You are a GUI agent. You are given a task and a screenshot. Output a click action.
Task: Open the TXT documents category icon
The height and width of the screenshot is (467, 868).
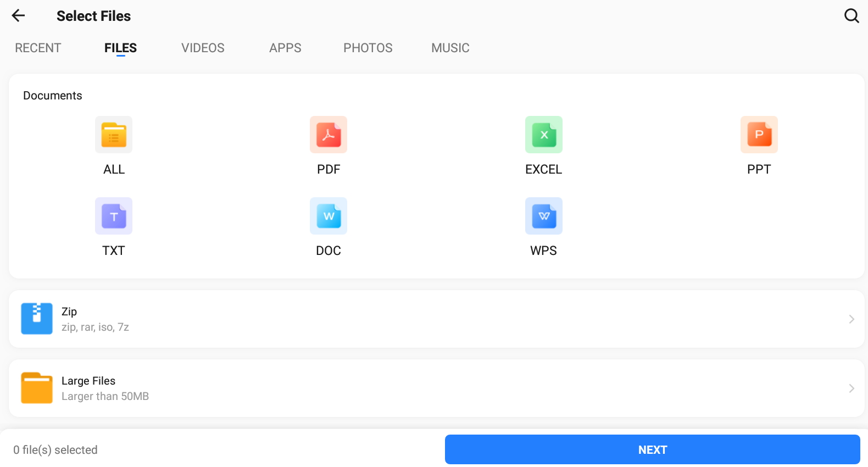[114, 216]
